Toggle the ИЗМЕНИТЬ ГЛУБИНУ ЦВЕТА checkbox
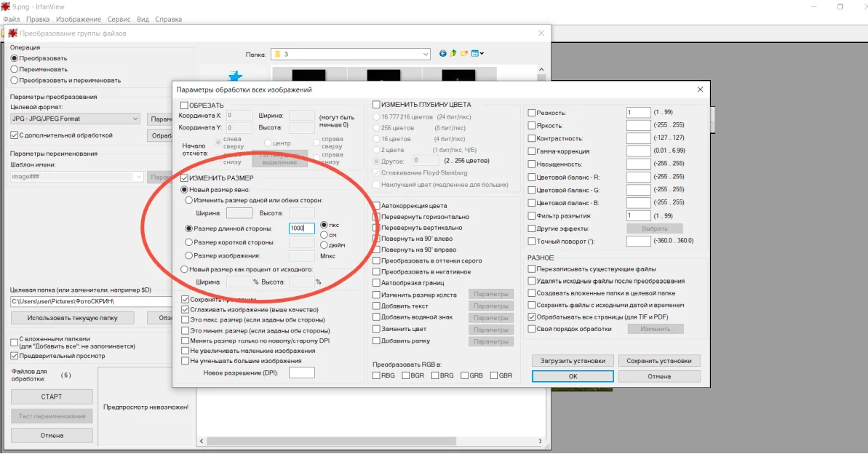The image size is (868, 454). click(376, 105)
